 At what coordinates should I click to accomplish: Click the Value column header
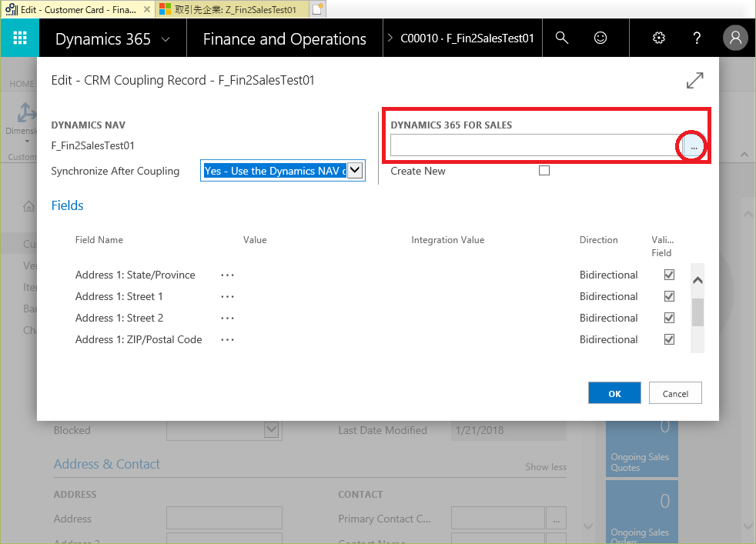(x=255, y=240)
